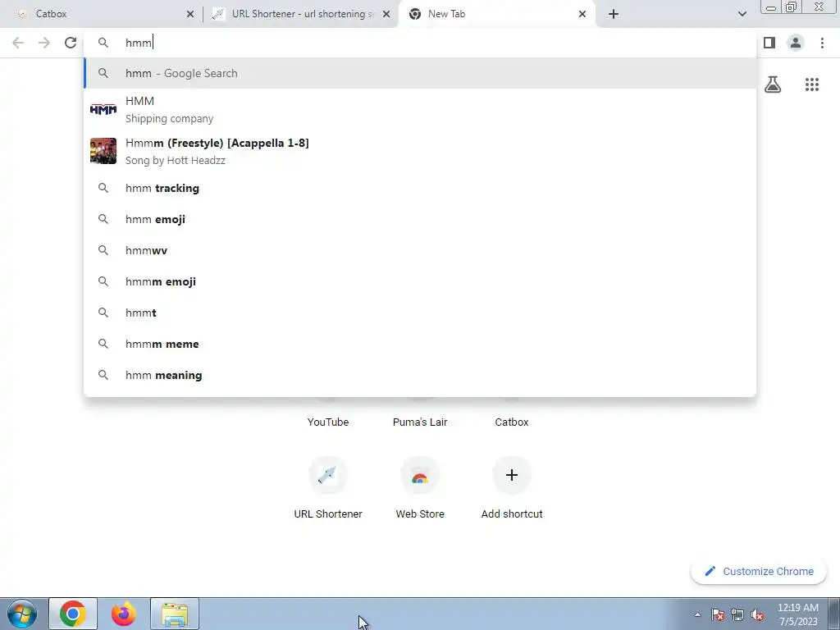840x630 pixels.
Task: Choose the 'hmm - Google Search' suggestion
Action: point(420,73)
